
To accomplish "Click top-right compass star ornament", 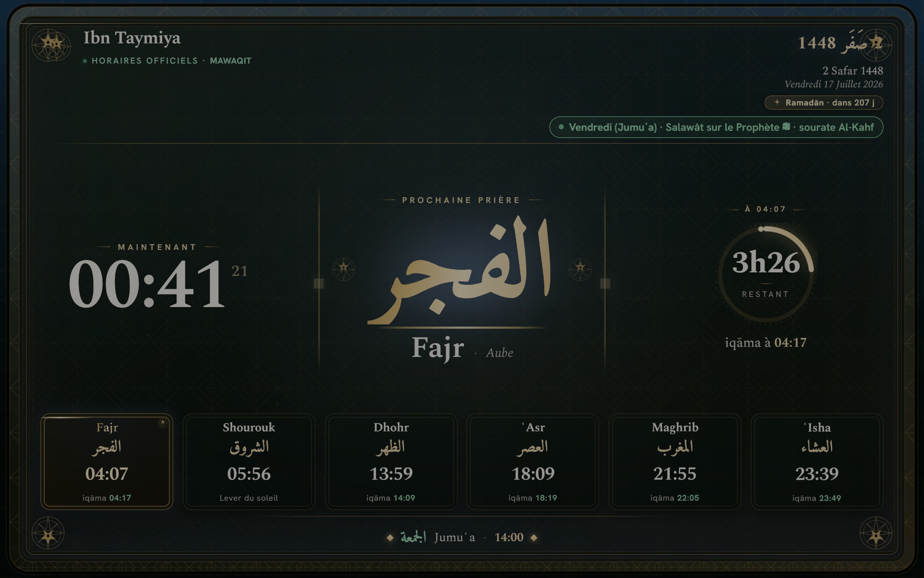I will click(x=876, y=45).
